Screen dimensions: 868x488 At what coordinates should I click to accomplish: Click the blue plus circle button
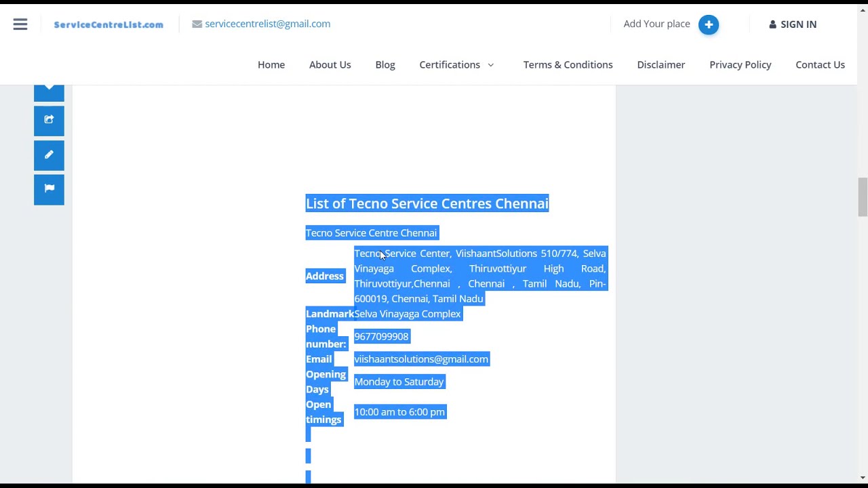709,24
